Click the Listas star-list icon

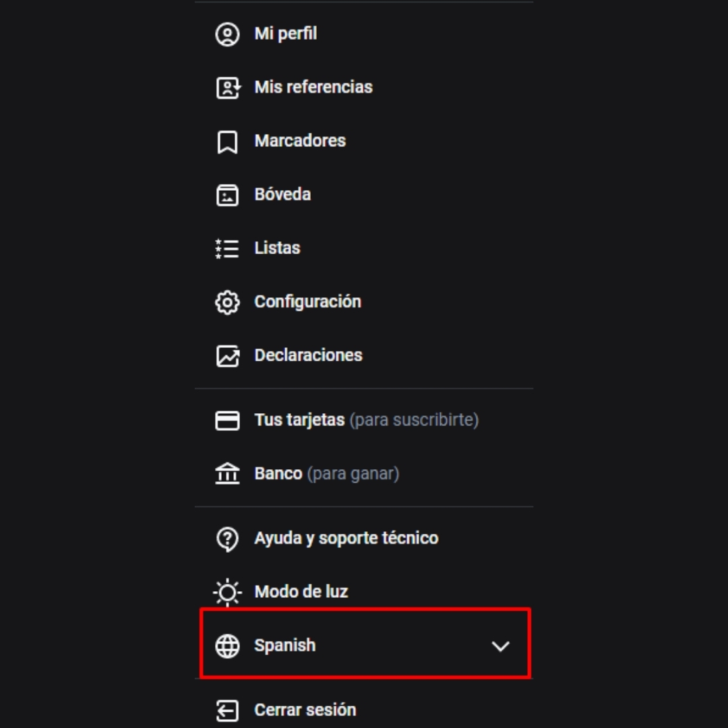coord(227,248)
